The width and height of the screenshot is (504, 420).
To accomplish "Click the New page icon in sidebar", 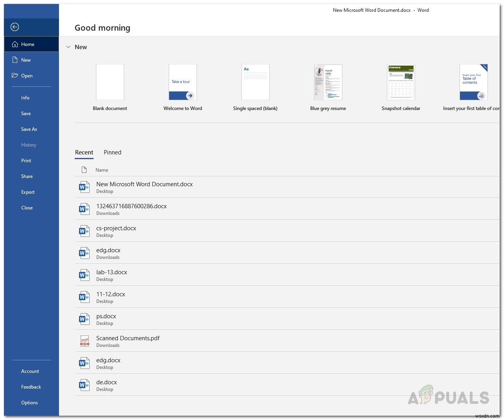I will pos(15,60).
